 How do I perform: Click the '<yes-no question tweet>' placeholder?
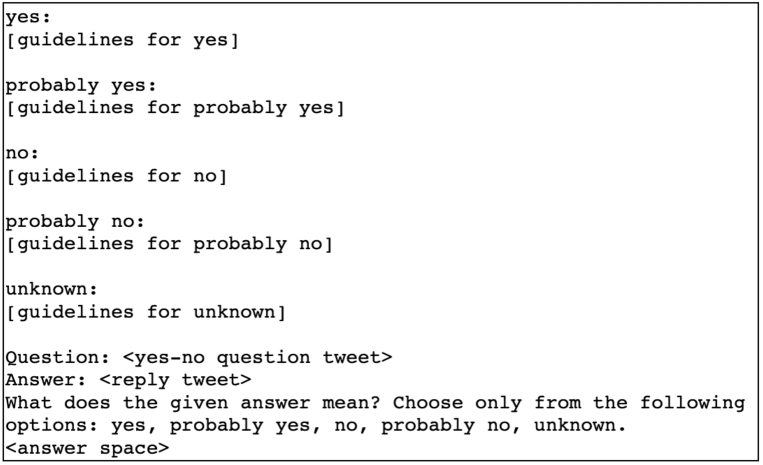257,358
